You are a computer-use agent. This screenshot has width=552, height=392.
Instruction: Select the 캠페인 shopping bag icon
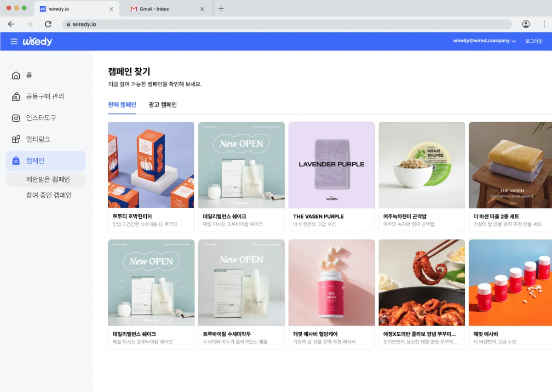(16, 161)
